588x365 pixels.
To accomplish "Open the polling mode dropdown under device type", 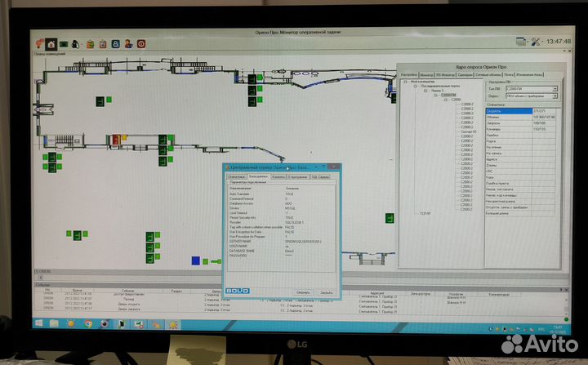I will coord(554,96).
